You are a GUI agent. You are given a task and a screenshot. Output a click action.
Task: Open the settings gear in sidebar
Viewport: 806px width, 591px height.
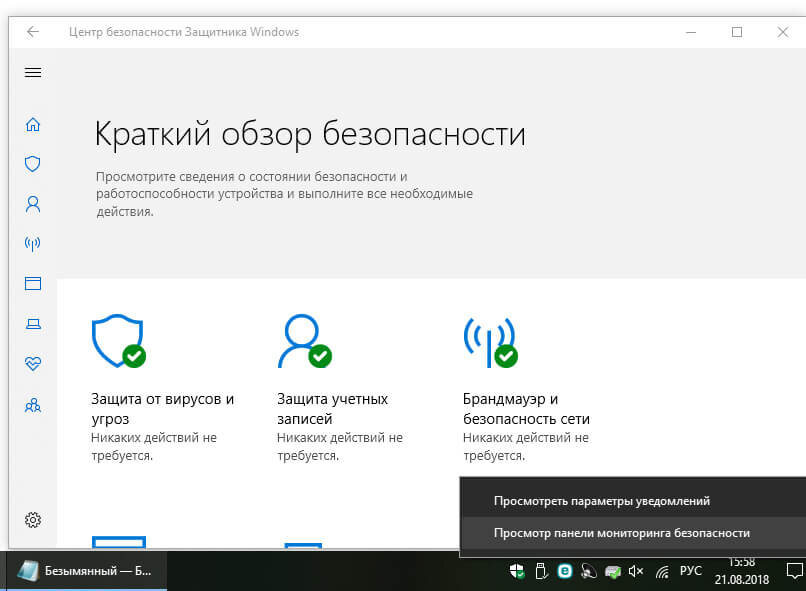[33, 520]
